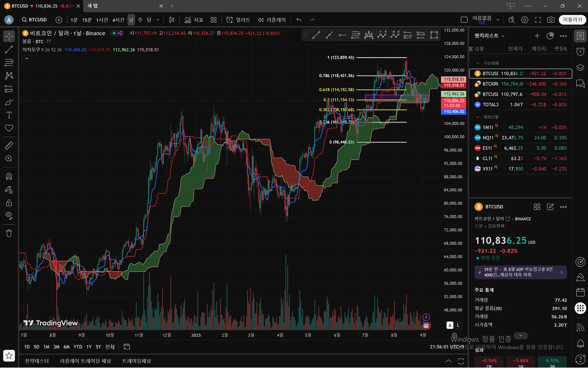Add a symbol to the watchlist
The image size is (588, 368).
pos(537,36)
